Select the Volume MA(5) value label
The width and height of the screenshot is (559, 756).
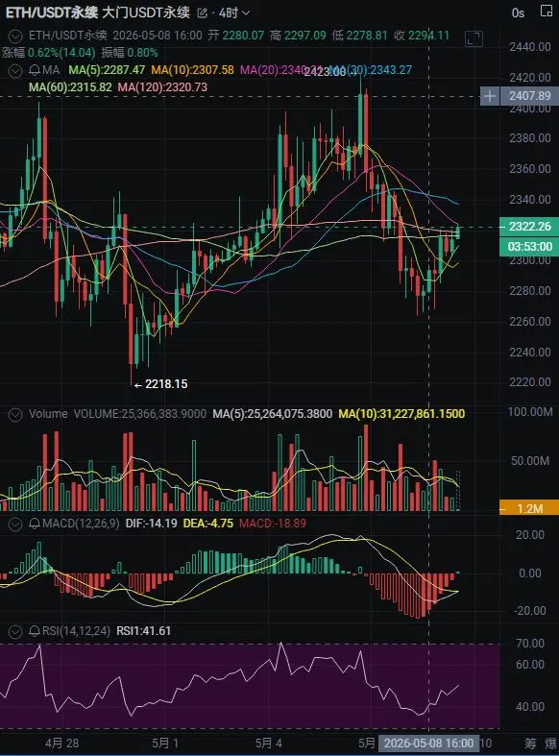click(272, 414)
